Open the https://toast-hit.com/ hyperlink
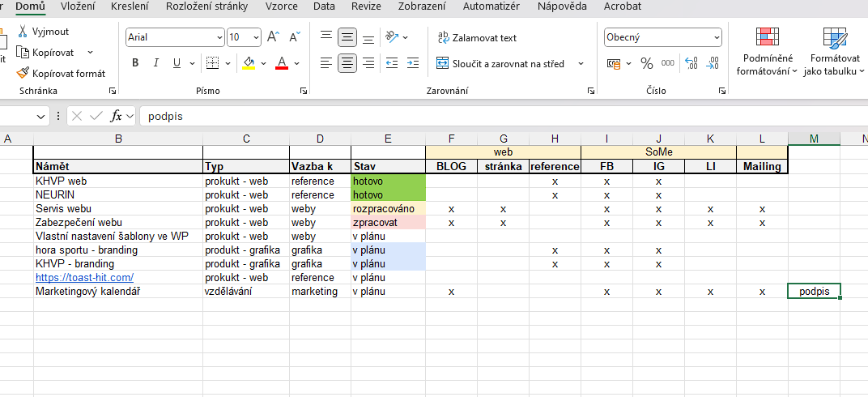The width and height of the screenshot is (868, 397). (x=84, y=278)
